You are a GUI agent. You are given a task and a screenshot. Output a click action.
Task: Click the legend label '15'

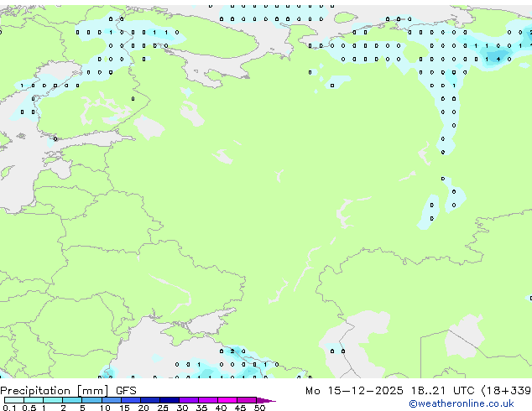tap(124, 408)
